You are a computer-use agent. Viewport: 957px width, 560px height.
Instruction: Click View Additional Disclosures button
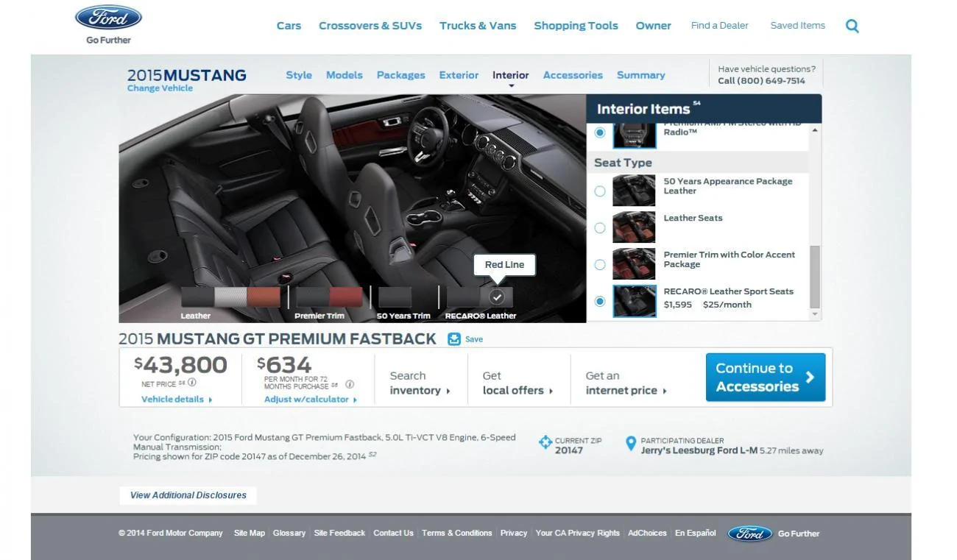[188, 495]
